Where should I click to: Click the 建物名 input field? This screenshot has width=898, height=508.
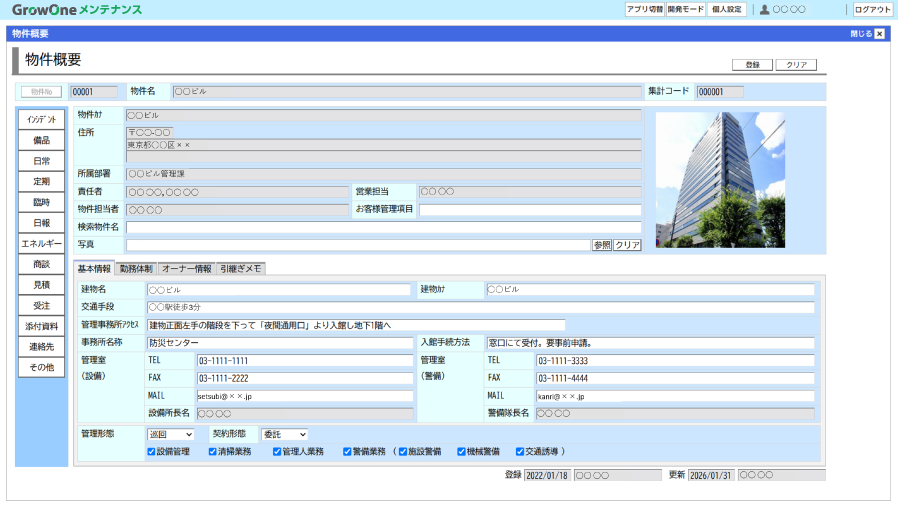(279, 290)
